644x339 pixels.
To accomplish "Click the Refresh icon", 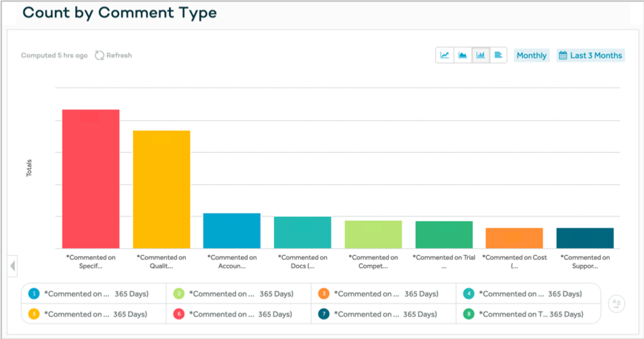I will 99,56.
